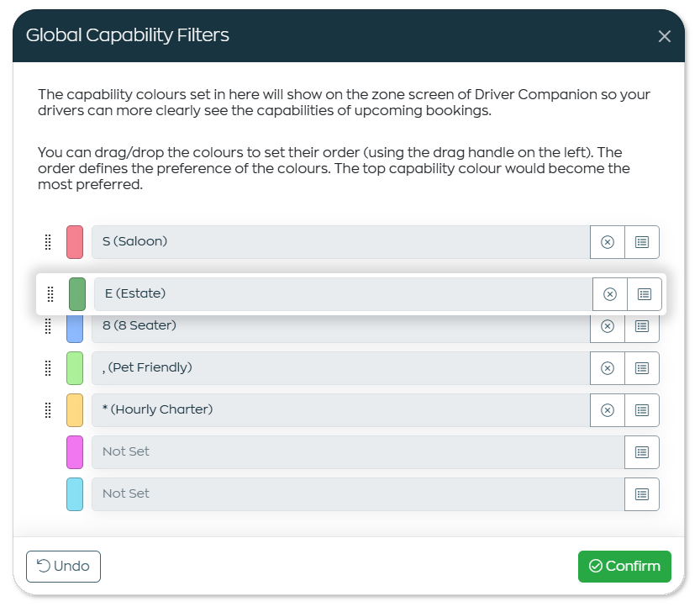Confirm the capability filters

point(624,567)
